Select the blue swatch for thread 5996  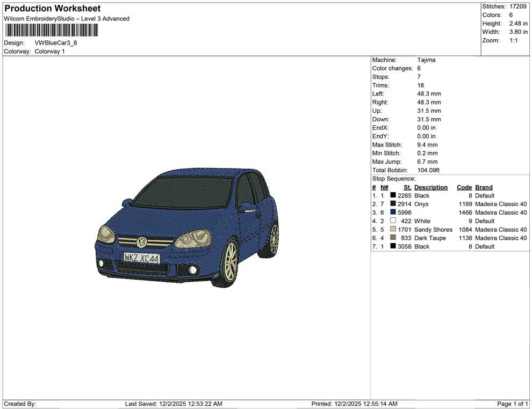pyautogui.click(x=392, y=213)
